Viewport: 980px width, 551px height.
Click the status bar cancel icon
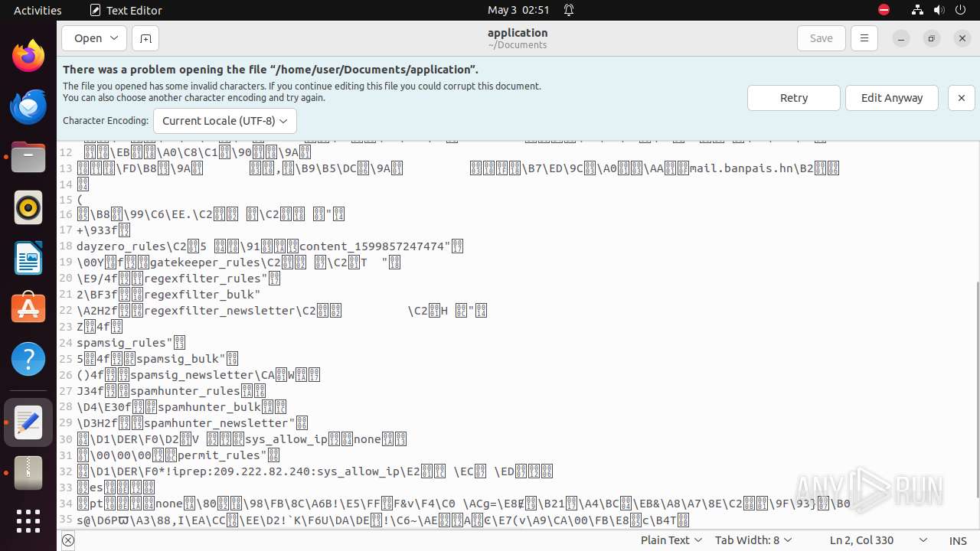[x=68, y=540]
